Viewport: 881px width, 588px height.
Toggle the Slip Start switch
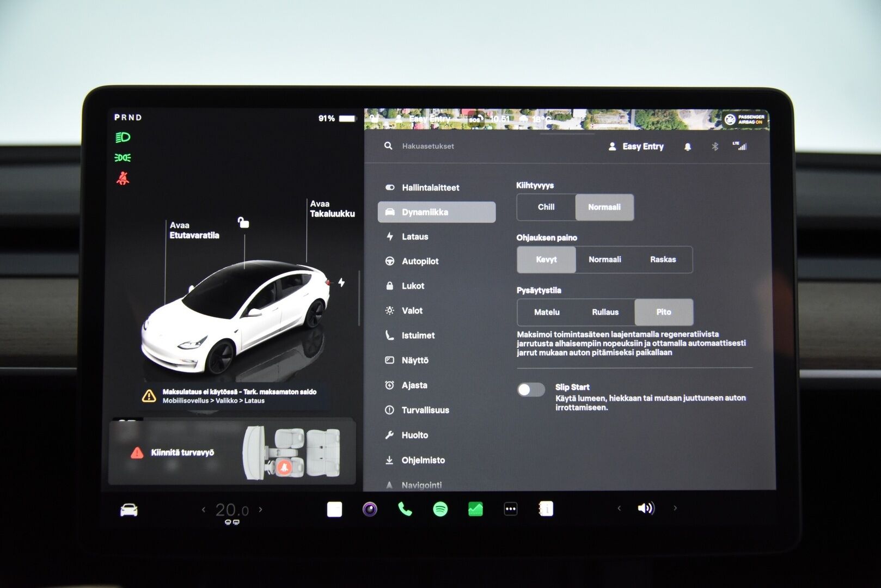[x=531, y=390]
